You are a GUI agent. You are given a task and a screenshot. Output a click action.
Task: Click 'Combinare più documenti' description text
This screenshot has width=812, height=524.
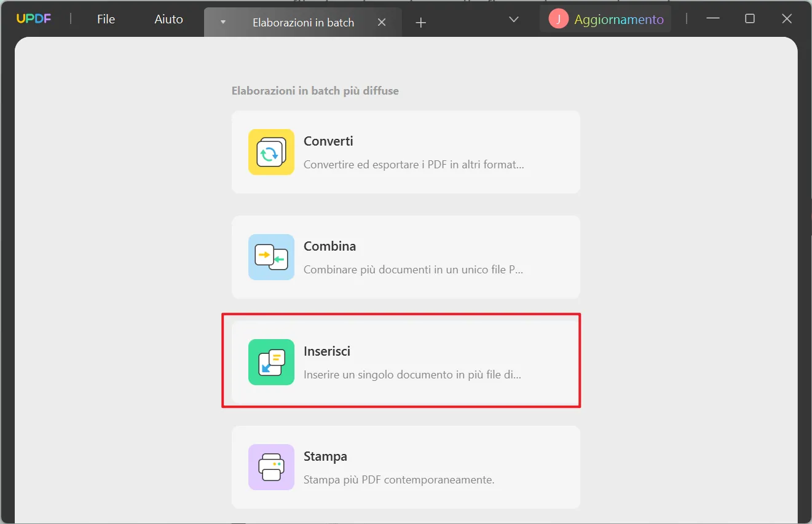coord(414,270)
